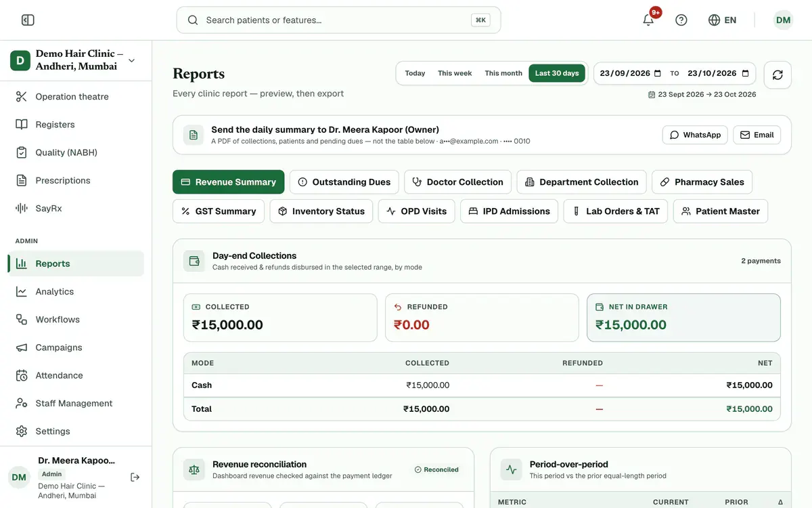The image size is (812, 508).
Task: Click the ⌘K shortcut badge
Action: point(480,20)
